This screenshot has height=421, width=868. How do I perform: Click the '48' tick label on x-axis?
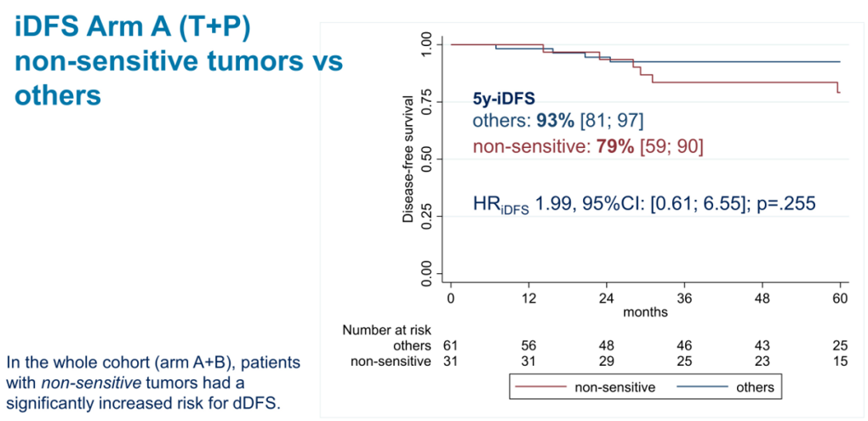point(762,299)
